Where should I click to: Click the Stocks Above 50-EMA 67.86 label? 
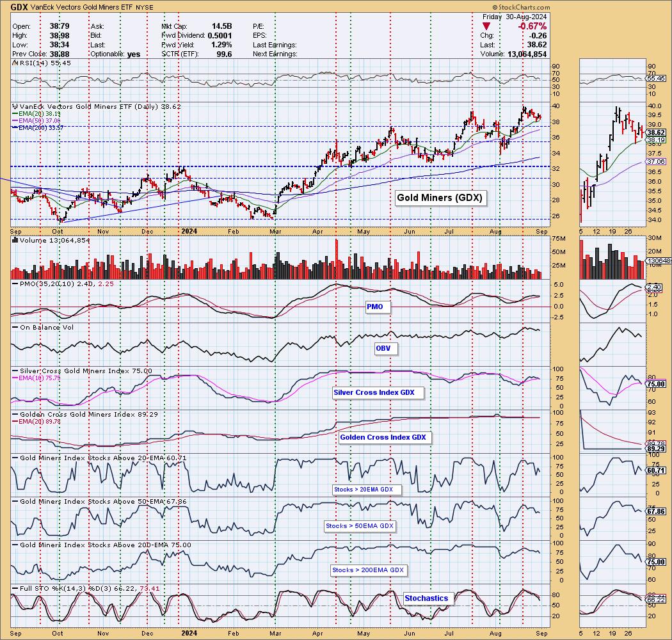pos(99,502)
